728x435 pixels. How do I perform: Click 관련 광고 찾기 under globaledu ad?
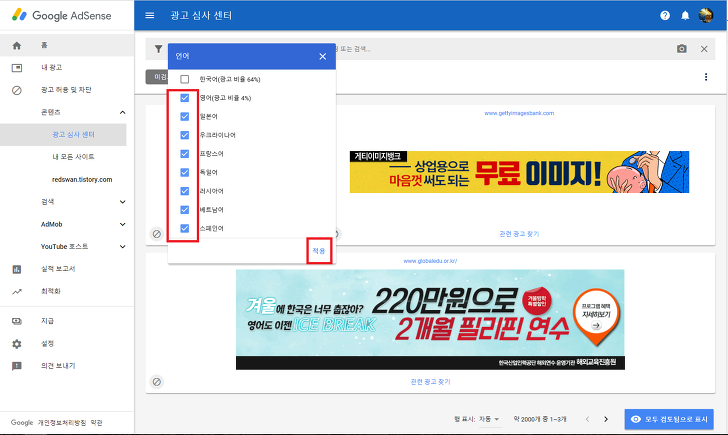point(430,382)
